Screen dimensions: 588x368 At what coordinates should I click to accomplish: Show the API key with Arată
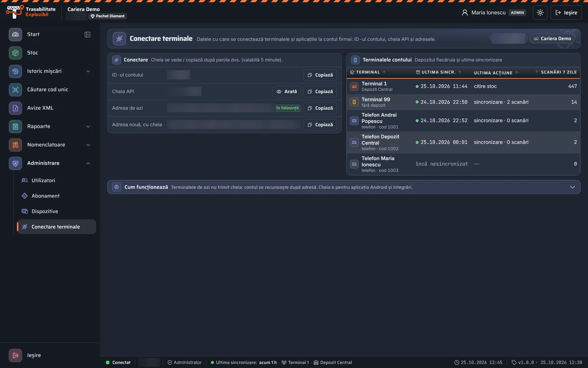287,92
